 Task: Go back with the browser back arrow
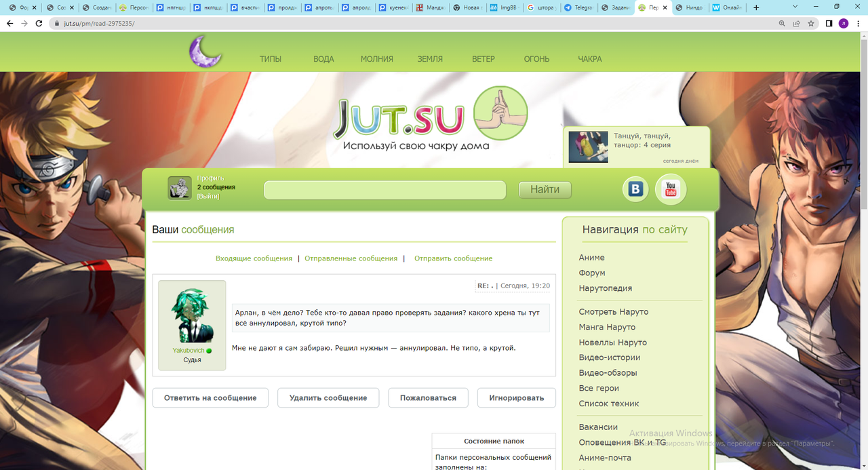coord(9,23)
